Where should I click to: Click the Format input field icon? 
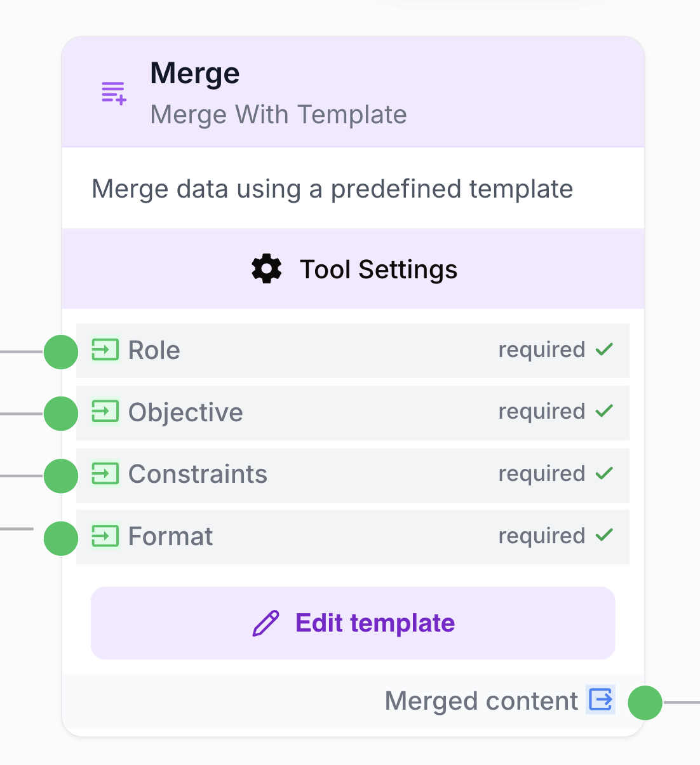(x=105, y=536)
